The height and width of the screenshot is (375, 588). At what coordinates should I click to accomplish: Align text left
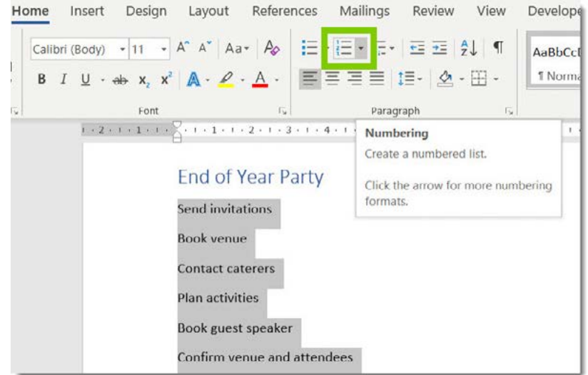310,78
